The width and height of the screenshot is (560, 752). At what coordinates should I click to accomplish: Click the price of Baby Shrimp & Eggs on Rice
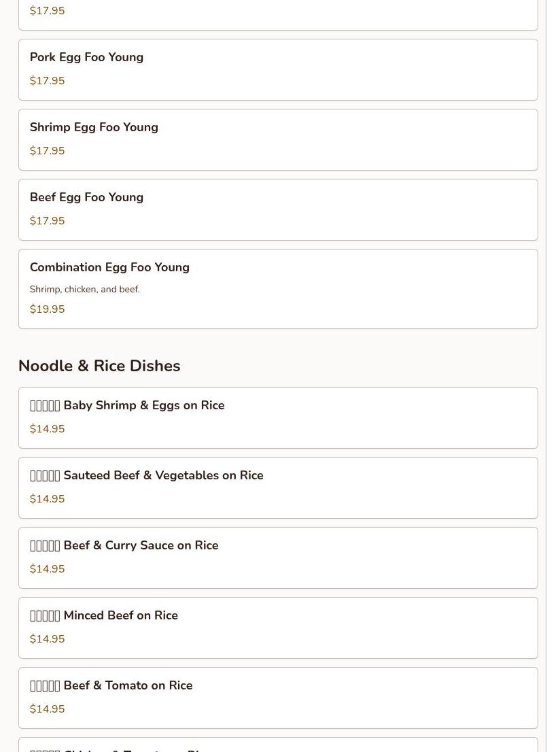(x=48, y=429)
